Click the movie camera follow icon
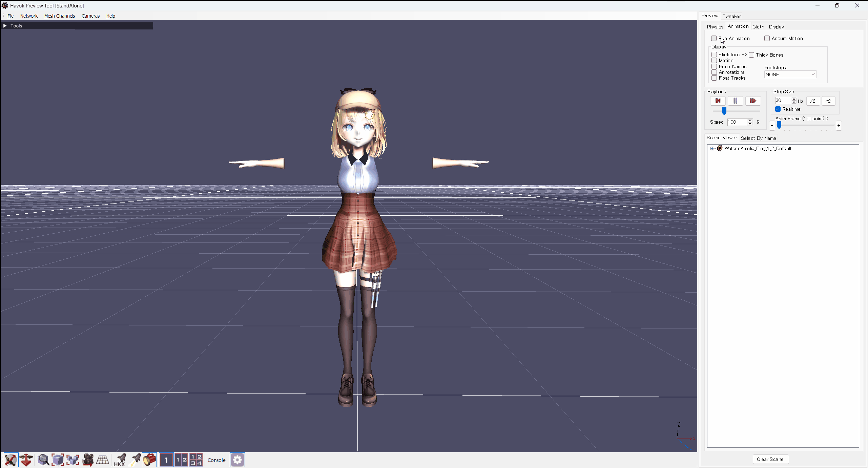The height and width of the screenshot is (468, 868). click(88, 460)
